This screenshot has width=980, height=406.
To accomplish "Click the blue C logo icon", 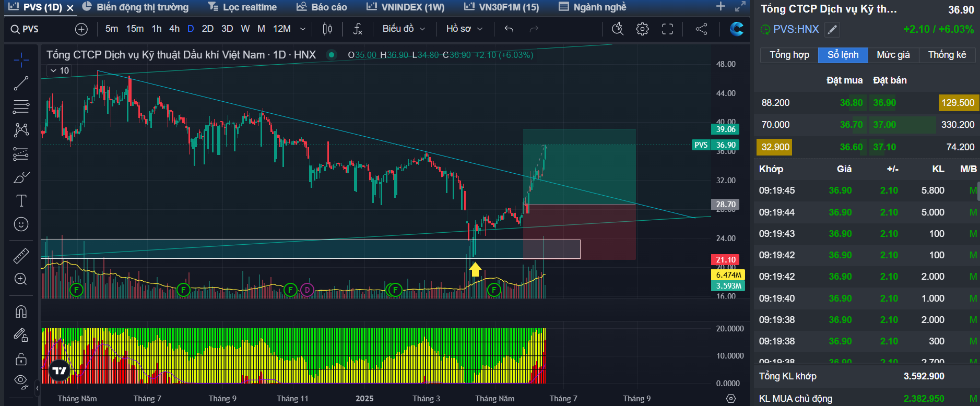I will (x=737, y=29).
